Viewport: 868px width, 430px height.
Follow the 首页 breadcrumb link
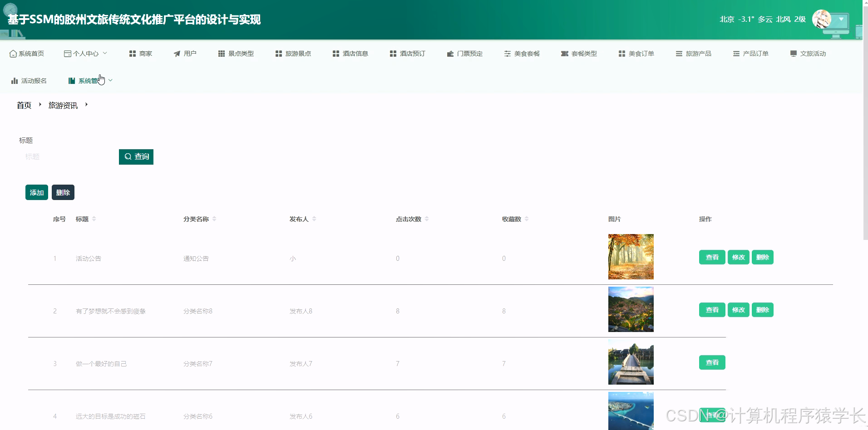(x=24, y=105)
